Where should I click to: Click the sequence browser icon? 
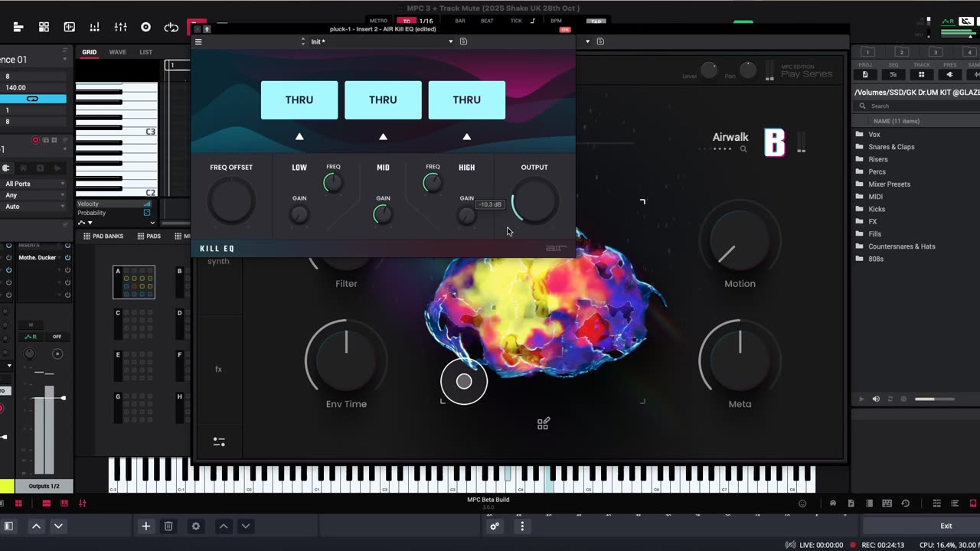[893, 74]
